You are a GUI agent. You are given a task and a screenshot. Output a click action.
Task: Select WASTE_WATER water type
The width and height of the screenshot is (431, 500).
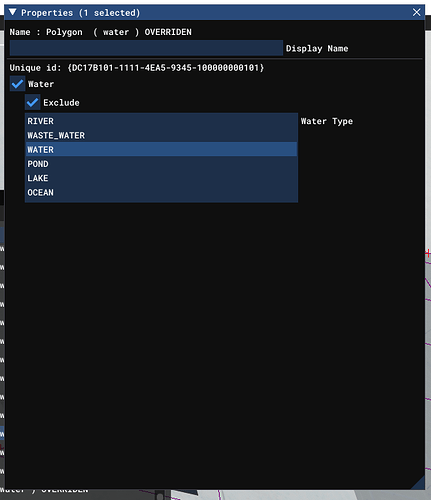pos(161,135)
